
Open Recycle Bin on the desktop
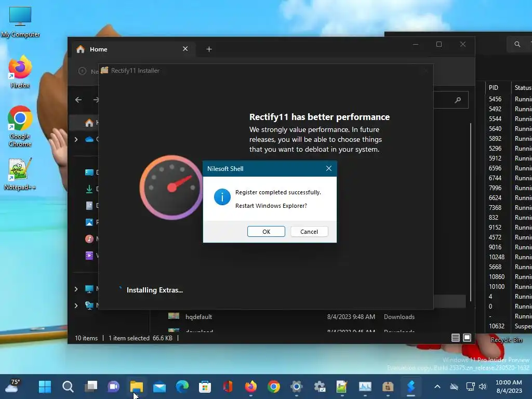coord(506,340)
